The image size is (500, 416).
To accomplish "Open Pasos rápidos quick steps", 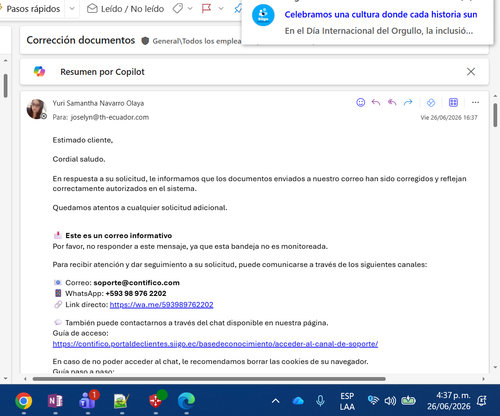I will pos(33,9).
